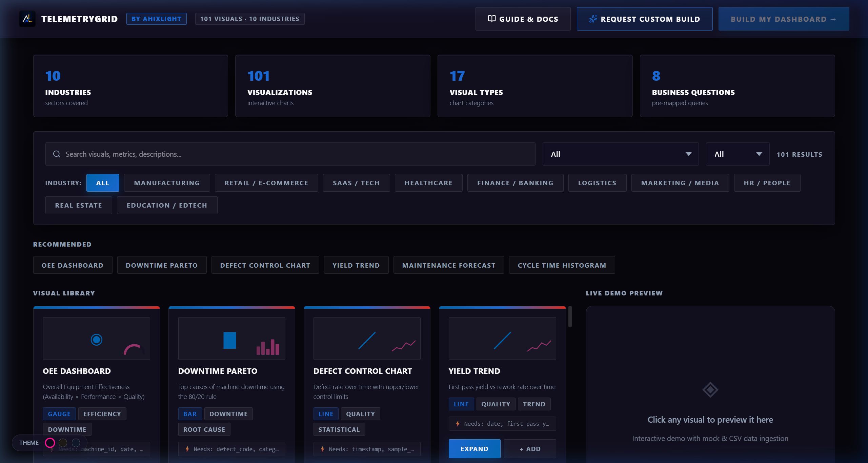
Task: Filter by HR / People industry
Action: pyautogui.click(x=767, y=183)
